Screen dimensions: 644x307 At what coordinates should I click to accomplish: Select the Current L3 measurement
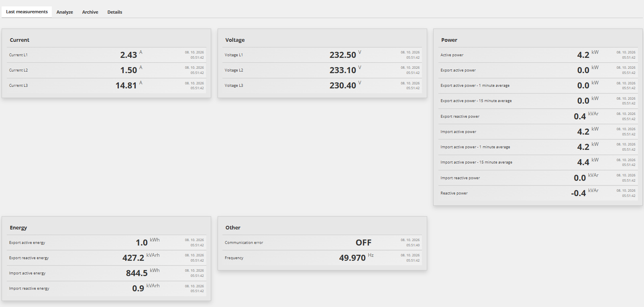[106, 86]
